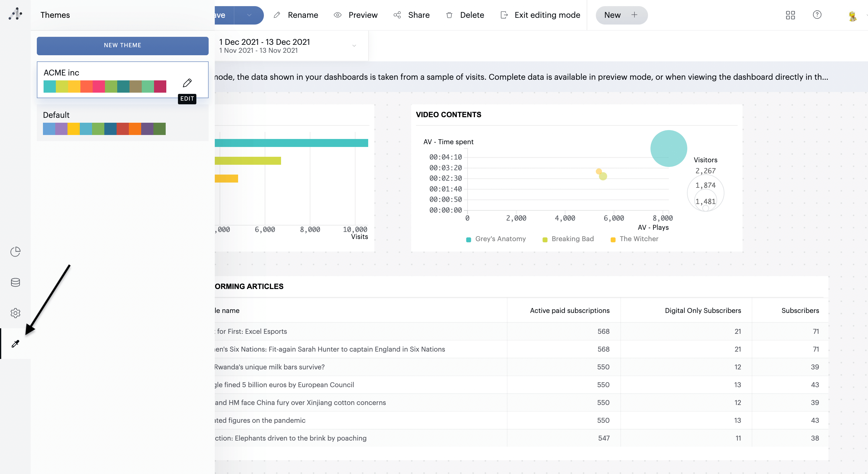
Task: Click the Edit pencil on ACME inc theme
Action: pyautogui.click(x=188, y=83)
